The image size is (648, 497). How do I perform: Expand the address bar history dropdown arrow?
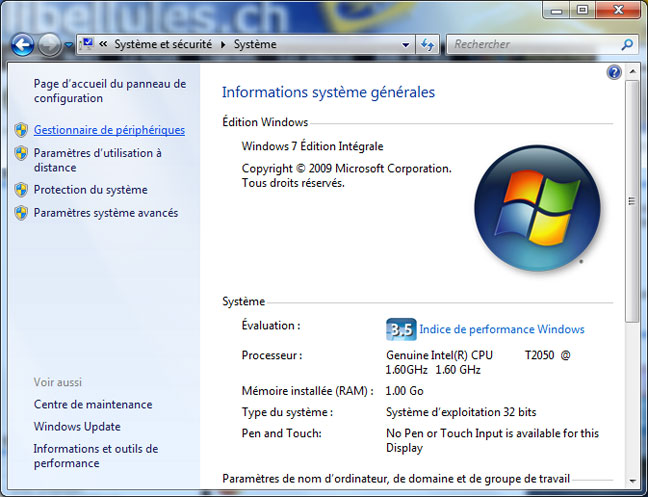pyautogui.click(x=405, y=45)
